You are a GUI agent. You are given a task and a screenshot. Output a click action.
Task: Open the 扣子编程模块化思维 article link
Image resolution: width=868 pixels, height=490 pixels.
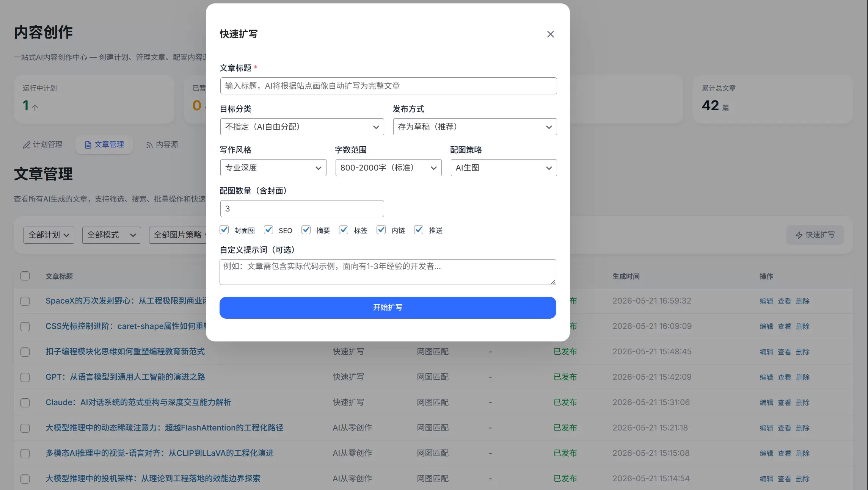pyautogui.click(x=125, y=352)
